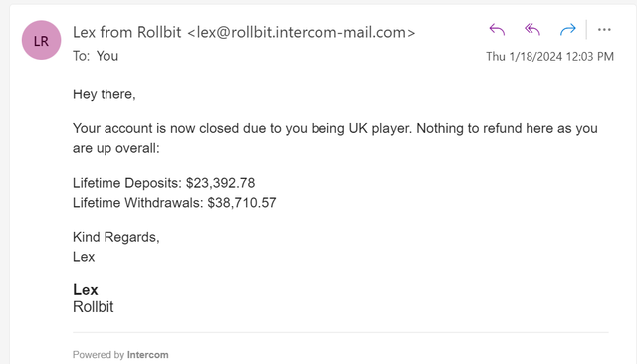Click the Lifetime Deposits amount line

click(163, 183)
